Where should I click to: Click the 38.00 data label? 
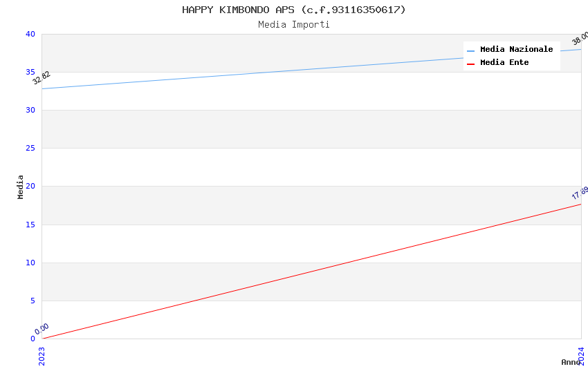[x=580, y=39]
